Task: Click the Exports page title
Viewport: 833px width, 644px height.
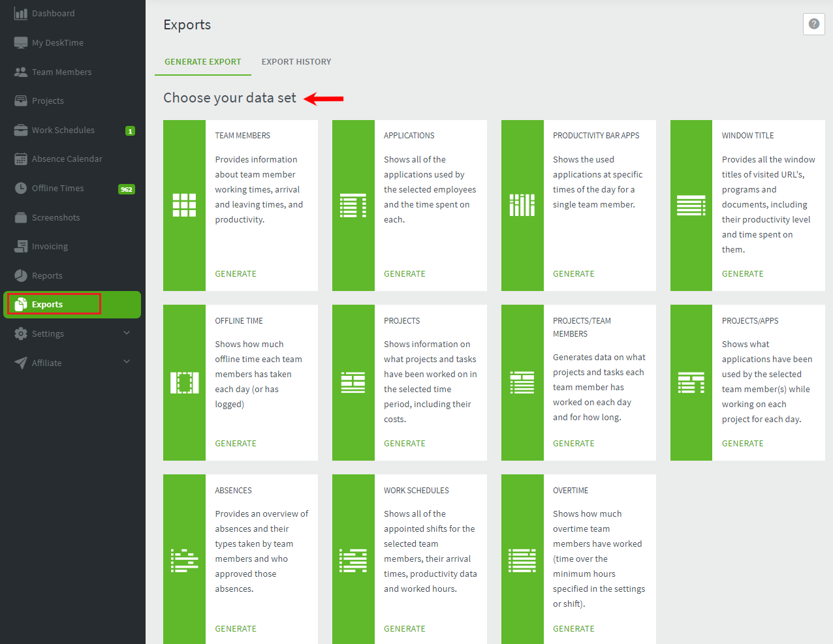Action: (187, 25)
